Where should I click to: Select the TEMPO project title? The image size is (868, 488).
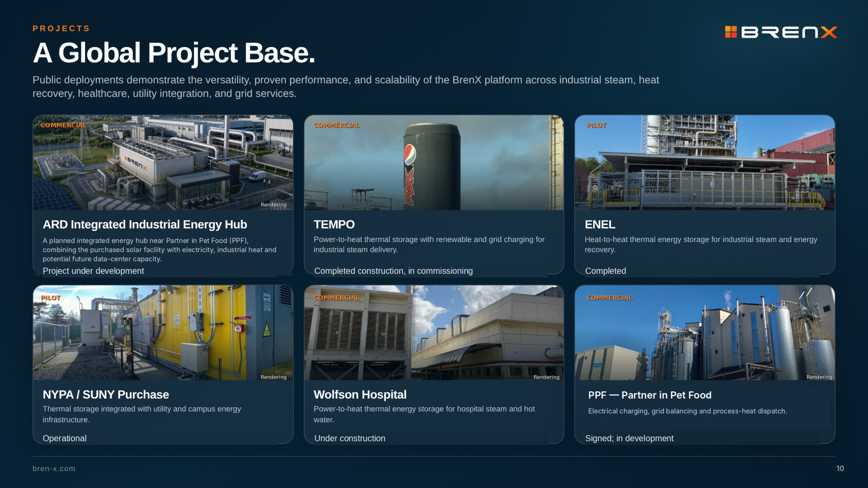coord(334,225)
